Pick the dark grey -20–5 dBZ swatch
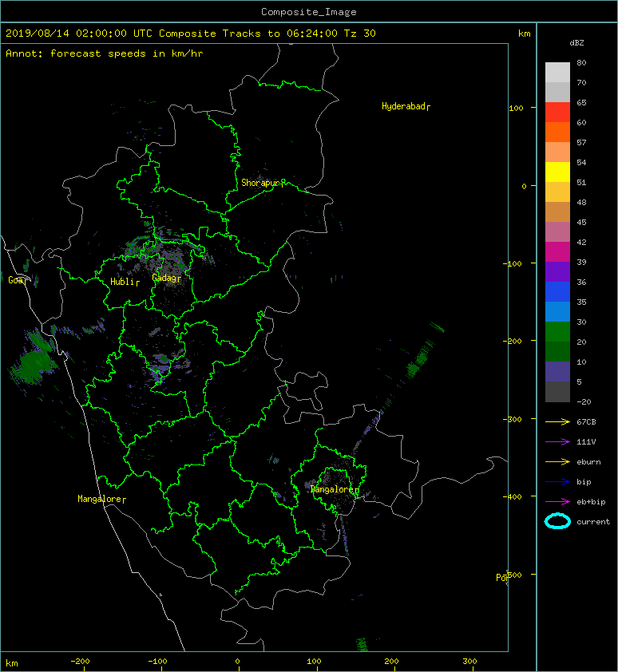Screen dimensions: 618x672 pos(557,391)
